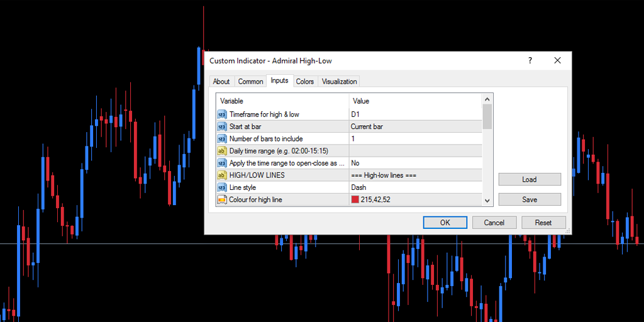Click the 'HIGH/LOW LINES' variable label
This screenshot has height=322, width=644.
(257, 175)
